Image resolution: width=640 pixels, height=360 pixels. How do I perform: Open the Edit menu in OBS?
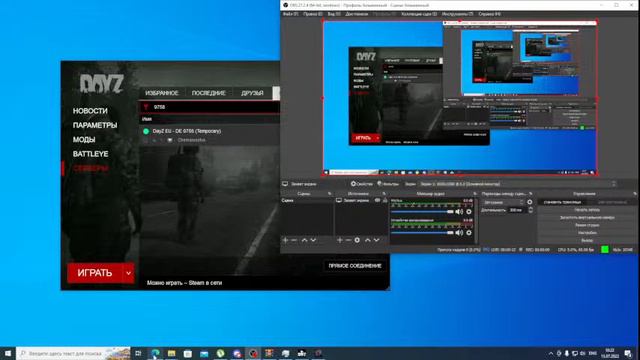(x=313, y=14)
